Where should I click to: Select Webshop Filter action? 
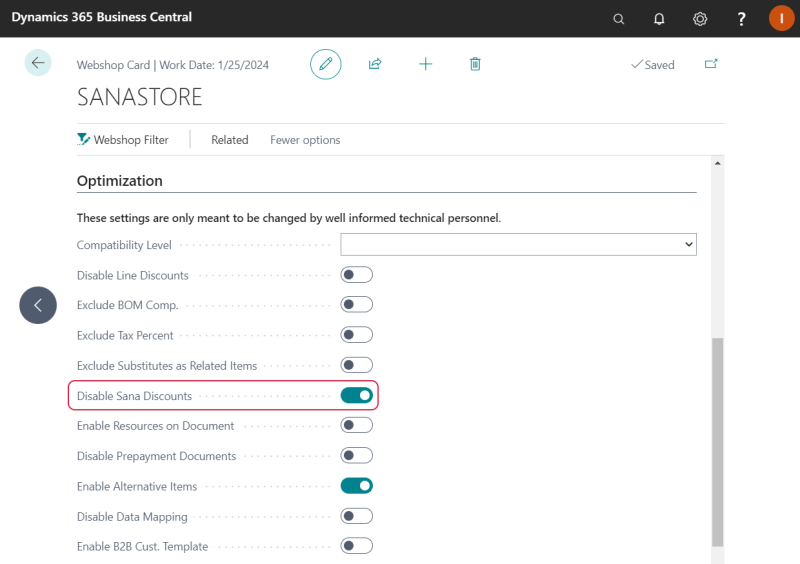[x=123, y=140]
